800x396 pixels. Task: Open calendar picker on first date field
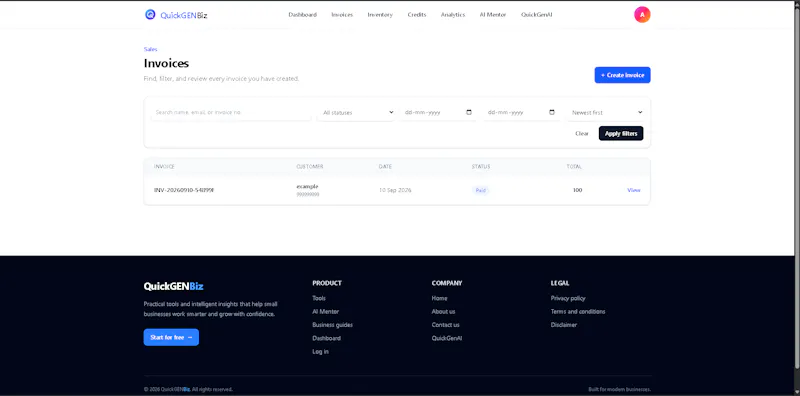469,112
